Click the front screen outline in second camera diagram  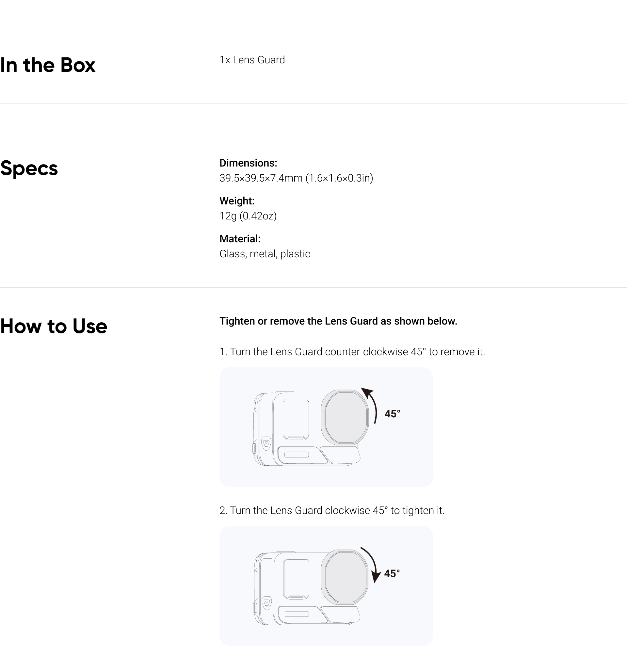pyautogui.click(x=297, y=579)
